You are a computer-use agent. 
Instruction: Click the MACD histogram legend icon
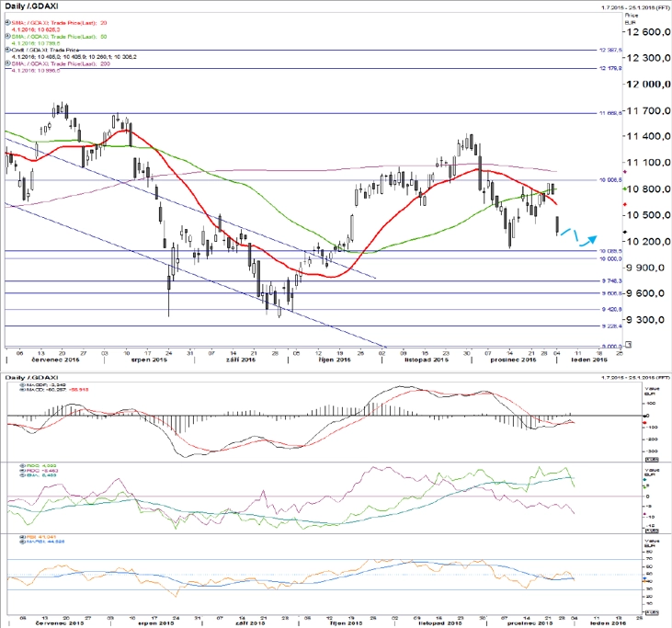22,385
